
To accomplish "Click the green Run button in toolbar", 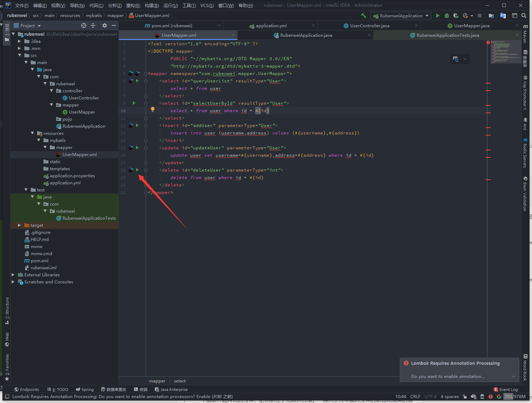I will click(x=438, y=16).
